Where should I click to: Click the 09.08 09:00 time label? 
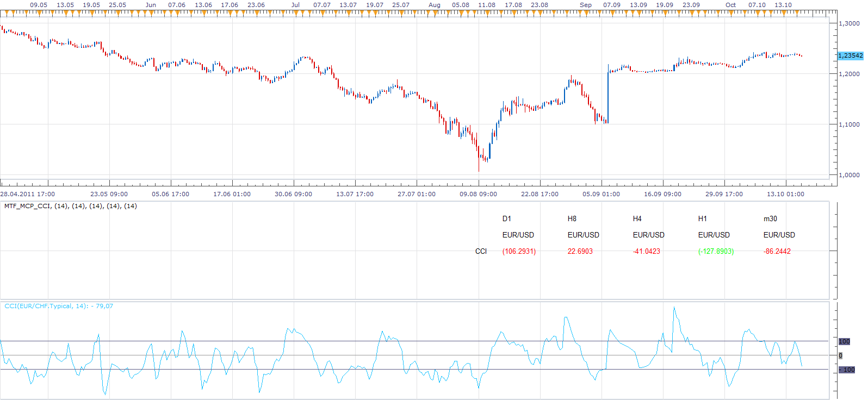point(478,194)
